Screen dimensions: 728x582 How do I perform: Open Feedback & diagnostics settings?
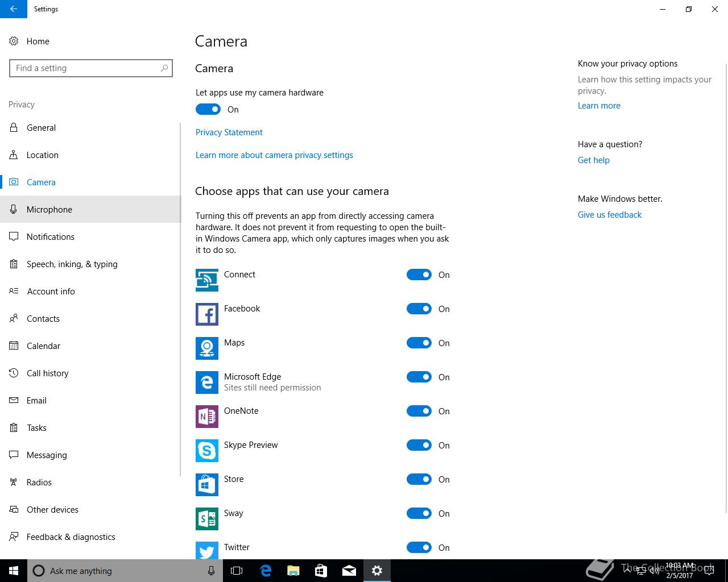click(90, 537)
